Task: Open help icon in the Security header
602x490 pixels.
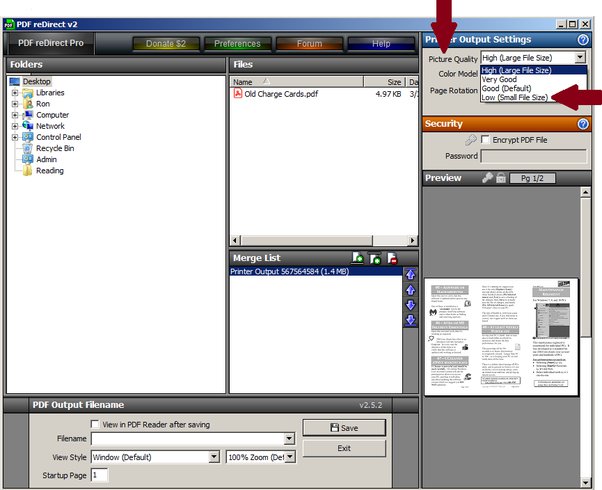Action: (x=583, y=124)
